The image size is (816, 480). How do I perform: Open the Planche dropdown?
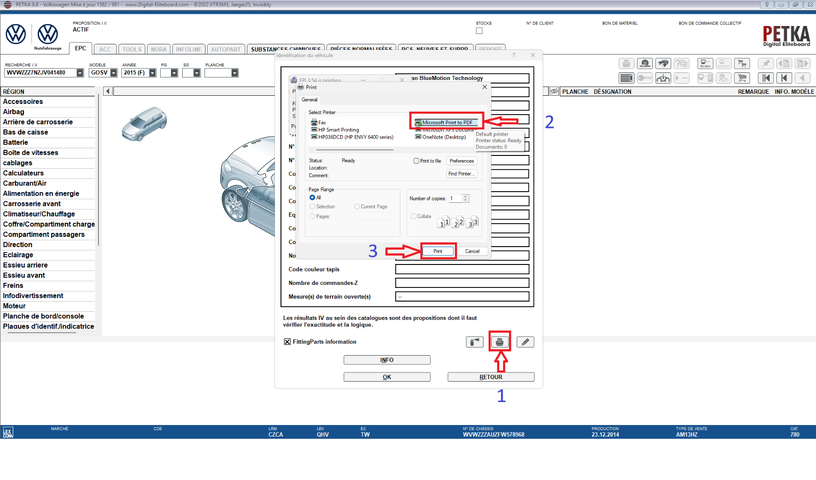pyautogui.click(x=235, y=73)
